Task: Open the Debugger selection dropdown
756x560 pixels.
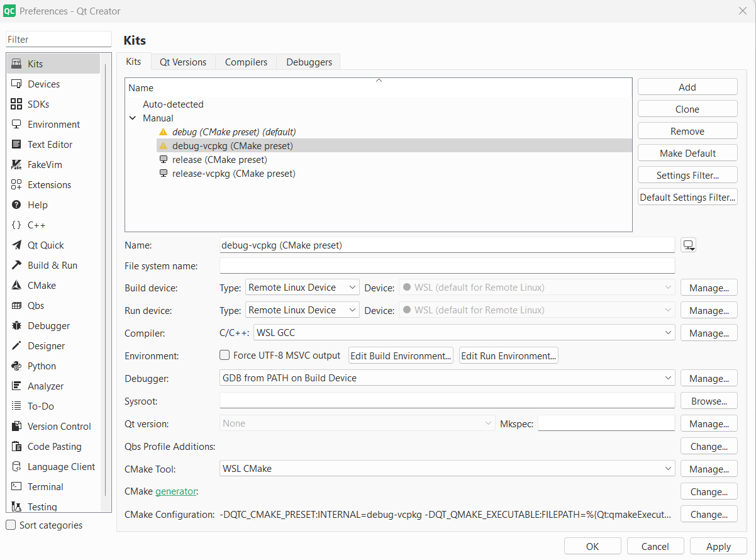Action: click(447, 378)
